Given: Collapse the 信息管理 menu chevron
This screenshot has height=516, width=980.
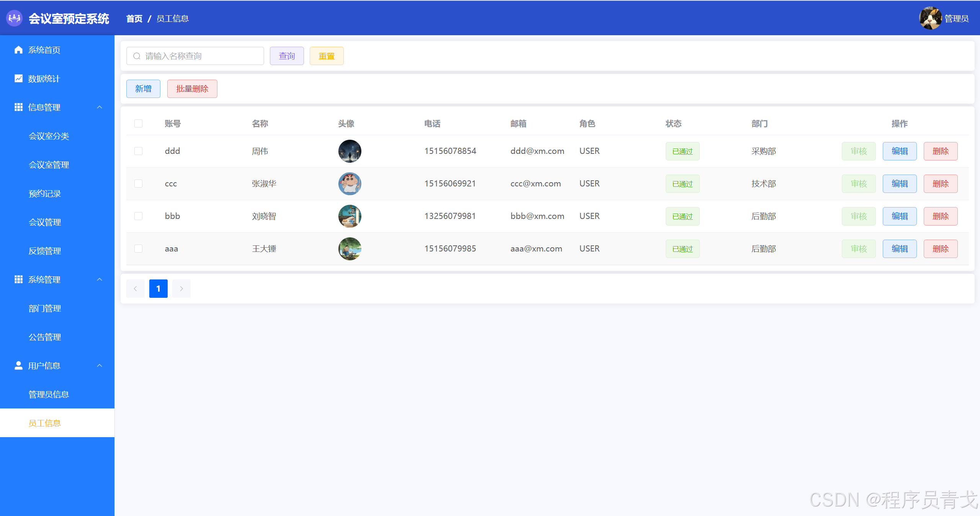Looking at the screenshot, I should click(100, 107).
